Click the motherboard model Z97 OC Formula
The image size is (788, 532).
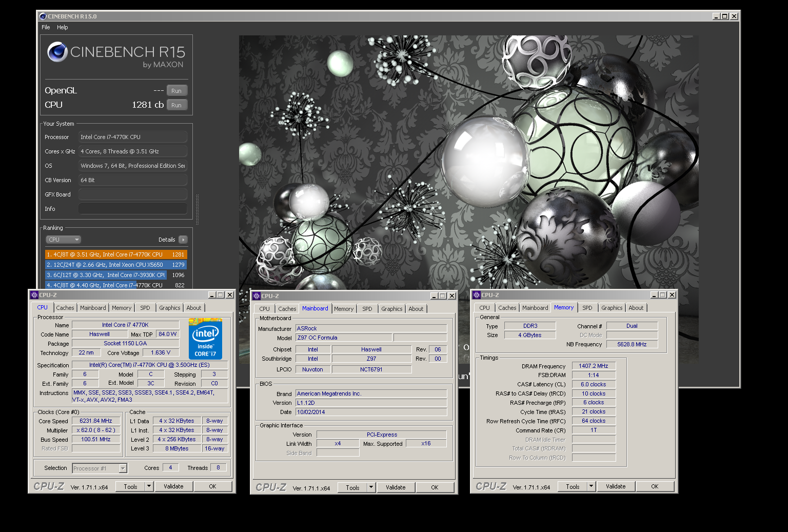(x=344, y=338)
